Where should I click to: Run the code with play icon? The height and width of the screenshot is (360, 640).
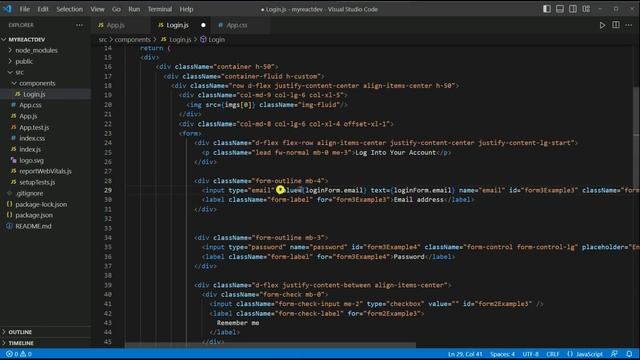click(602, 25)
